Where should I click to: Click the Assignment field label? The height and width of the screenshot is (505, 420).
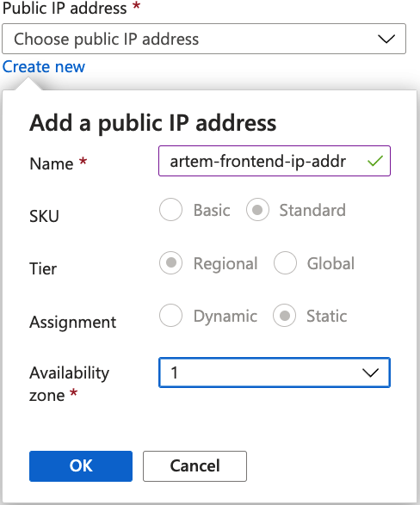tap(73, 322)
